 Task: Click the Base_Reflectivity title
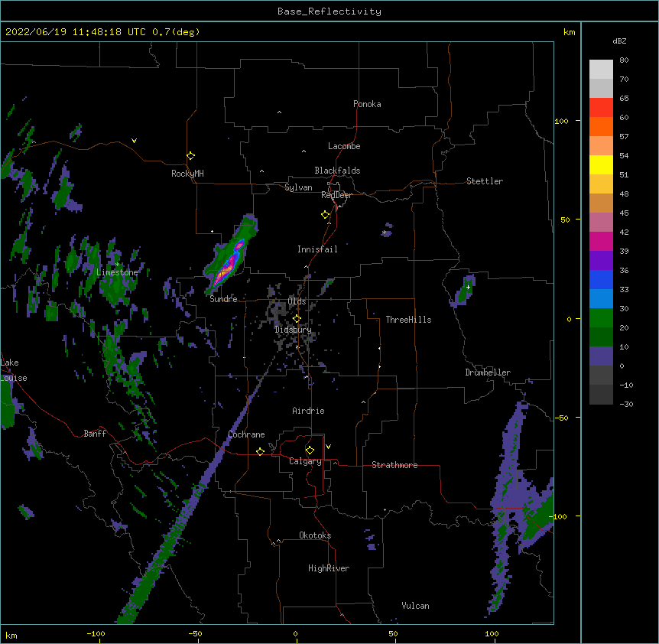[x=329, y=11]
